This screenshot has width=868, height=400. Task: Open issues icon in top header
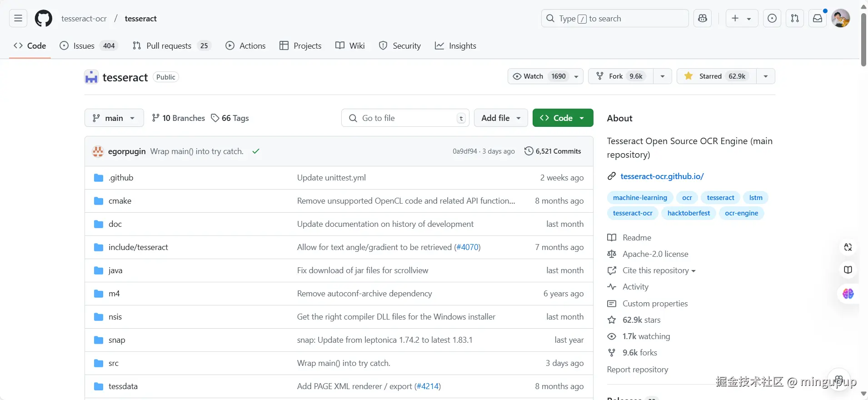click(772, 19)
